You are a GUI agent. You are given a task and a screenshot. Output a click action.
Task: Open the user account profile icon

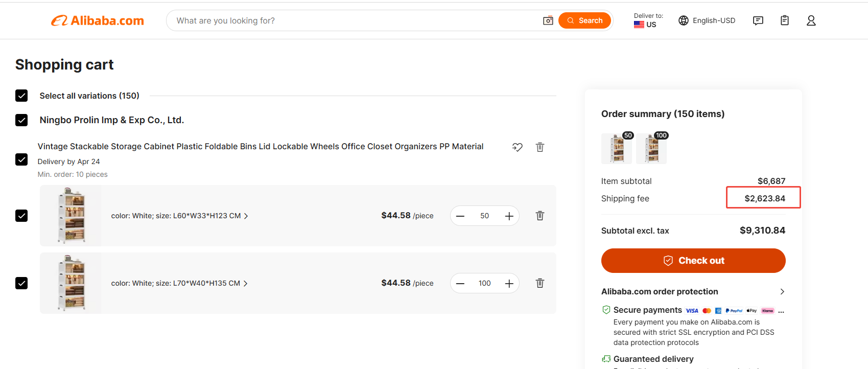(811, 20)
